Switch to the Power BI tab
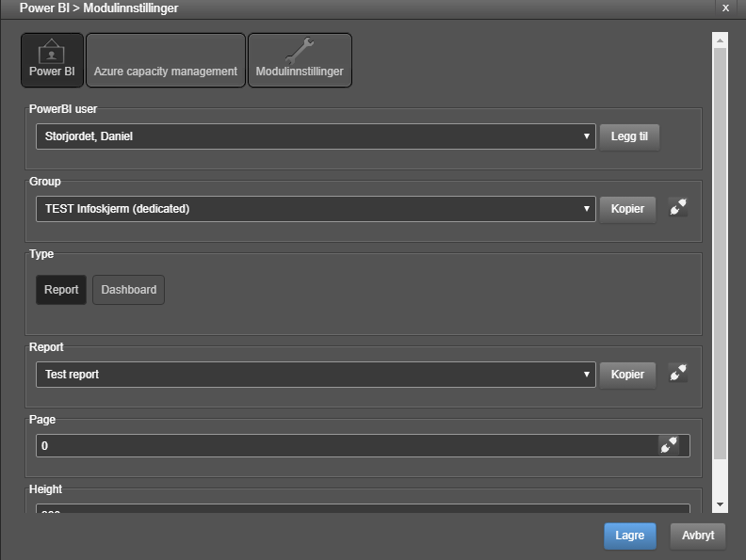Image resolution: width=746 pixels, height=560 pixels. (53, 60)
